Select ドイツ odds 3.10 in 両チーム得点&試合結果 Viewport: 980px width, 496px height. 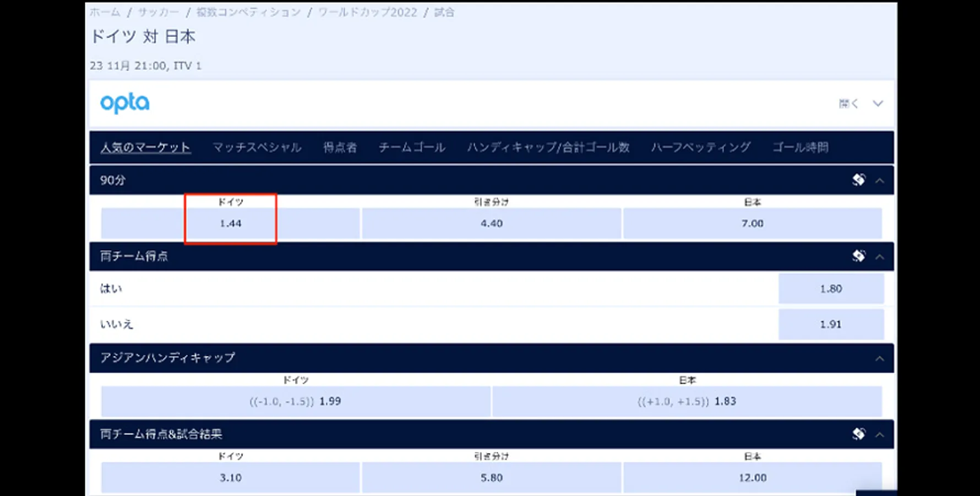(x=231, y=477)
